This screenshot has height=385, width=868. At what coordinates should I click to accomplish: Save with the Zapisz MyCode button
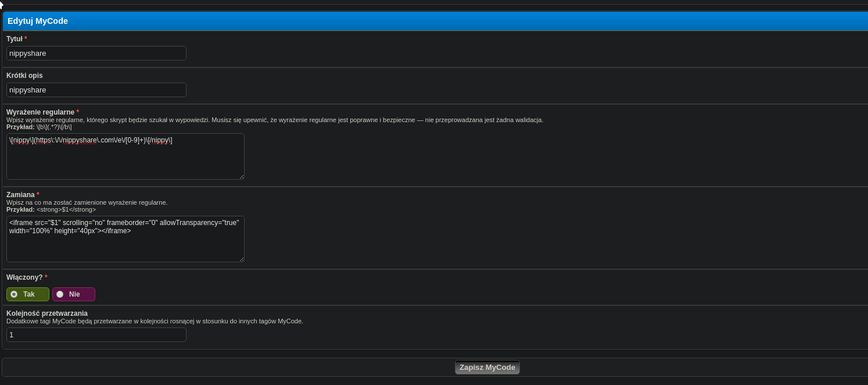[x=487, y=368]
